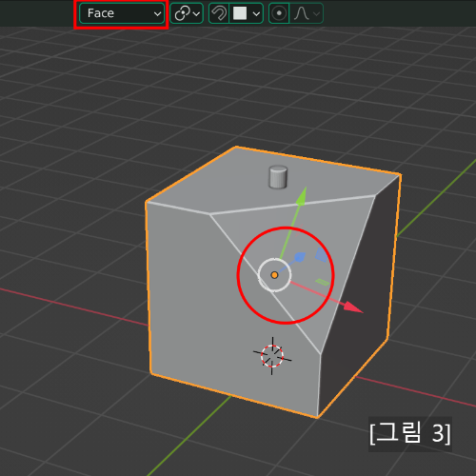The width and height of the screenshot is (476, 476).
Task: Open the pivot point dropdown
Action: (x=187, y=13)
